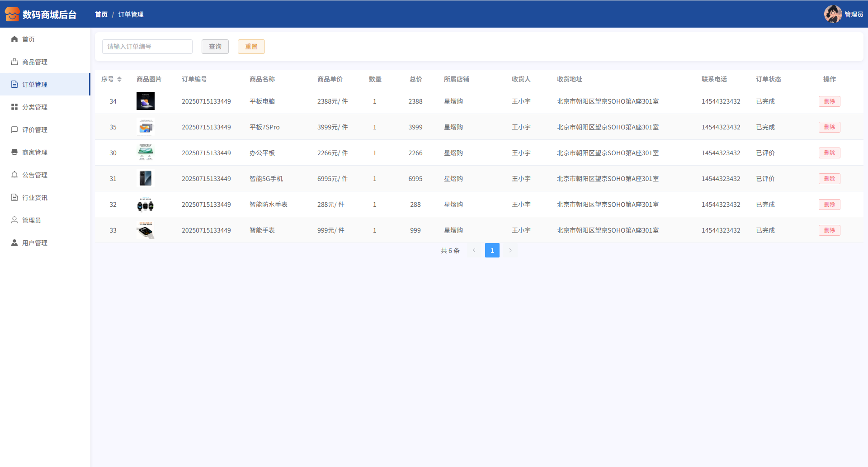Screen dimensions: 868x467
Task: Go to the previous page arrow
Action: (x=474, y=250)
